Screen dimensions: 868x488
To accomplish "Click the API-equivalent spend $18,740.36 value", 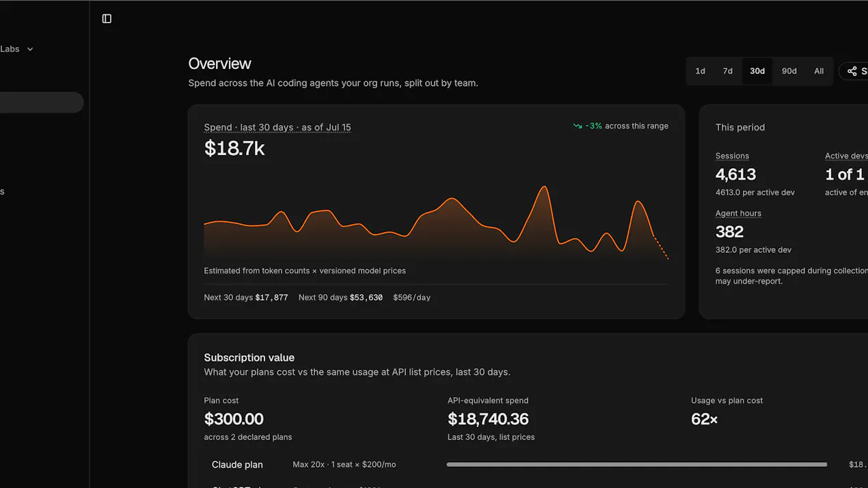I will (488, 419).
